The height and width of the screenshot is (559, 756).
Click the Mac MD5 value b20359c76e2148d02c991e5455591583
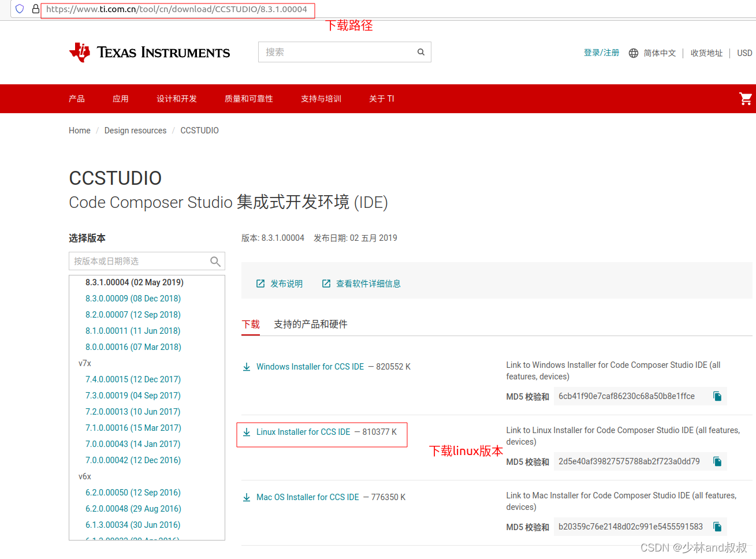[x=631, y=527]
